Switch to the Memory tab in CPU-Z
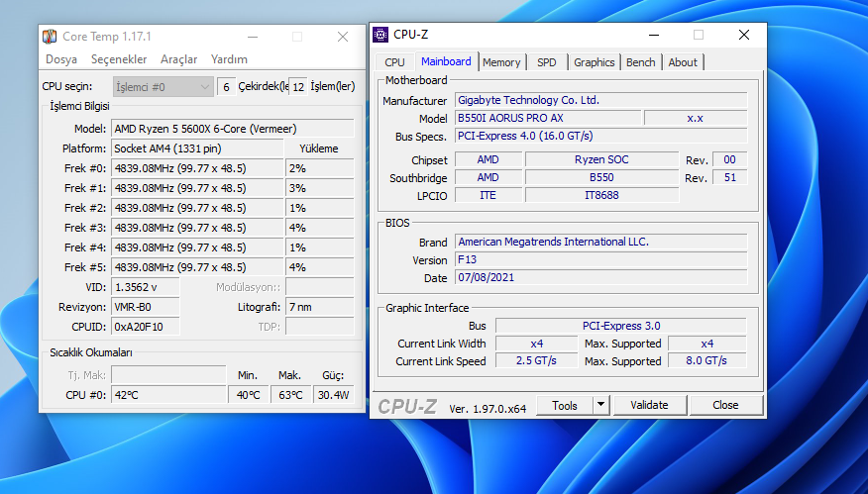Viewport: 868px width, 494px height. coord(501,62)
